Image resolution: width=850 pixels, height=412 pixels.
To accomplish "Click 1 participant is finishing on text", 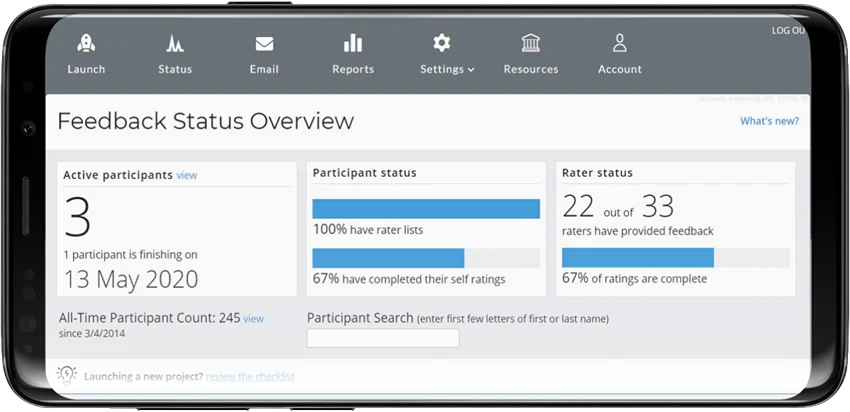I will coord(131,255).
